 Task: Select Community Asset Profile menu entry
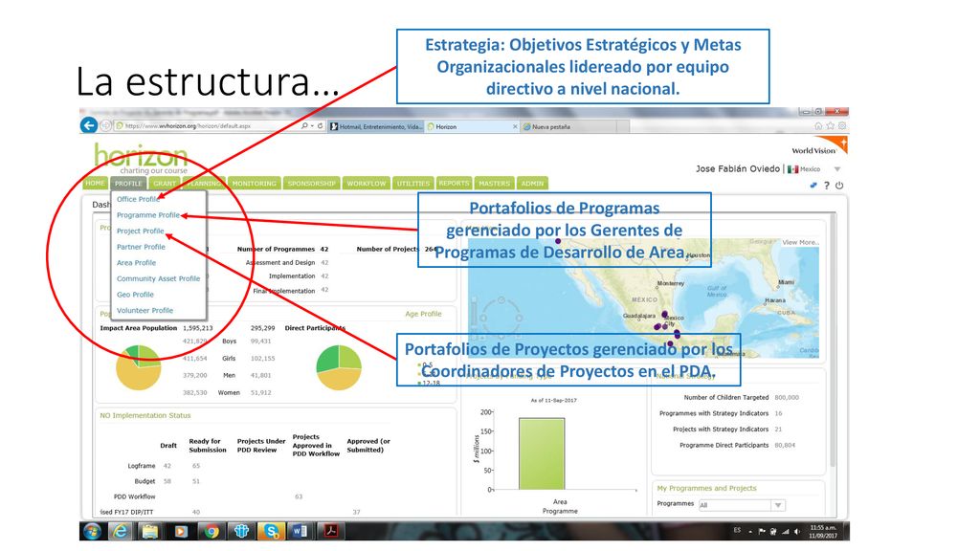coord(158,278)
